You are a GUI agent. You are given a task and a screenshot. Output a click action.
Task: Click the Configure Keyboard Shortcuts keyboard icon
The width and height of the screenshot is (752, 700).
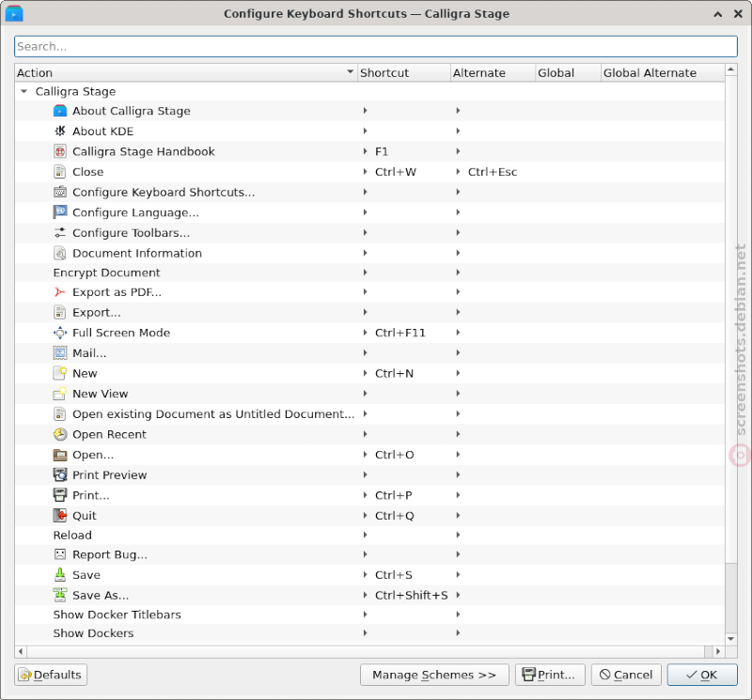60,192
